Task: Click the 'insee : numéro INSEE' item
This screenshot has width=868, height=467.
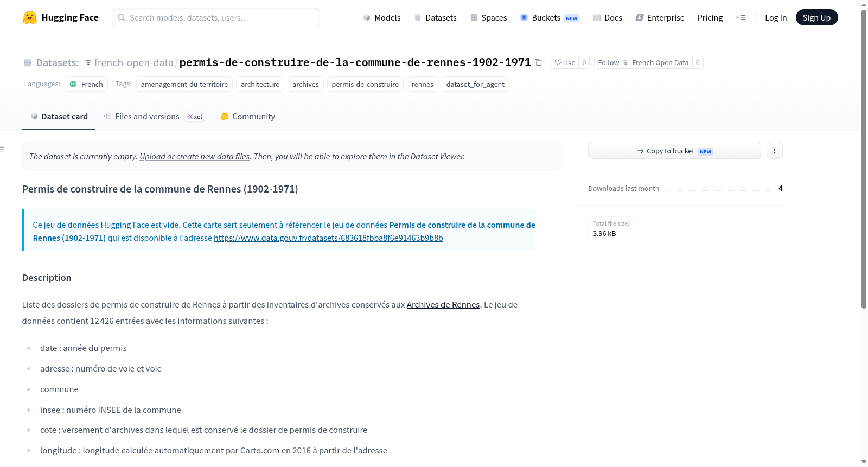Action: click(x=111, y=410)
